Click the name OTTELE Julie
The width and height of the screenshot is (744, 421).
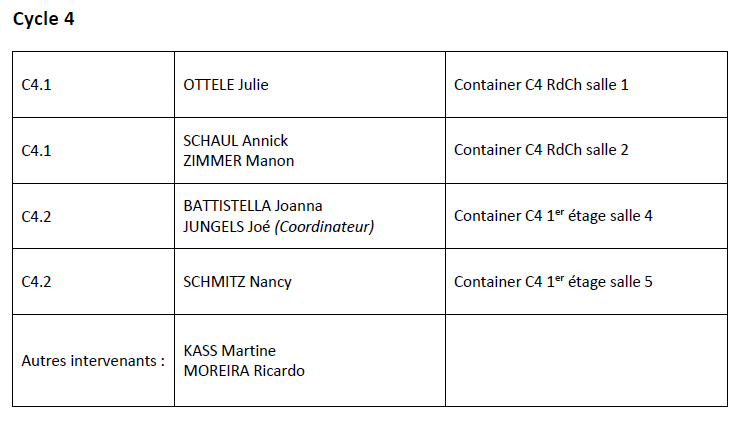(226, 85)
